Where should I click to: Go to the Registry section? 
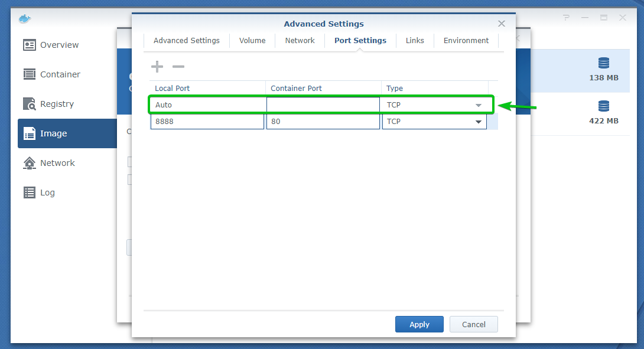tap(57, 104)
